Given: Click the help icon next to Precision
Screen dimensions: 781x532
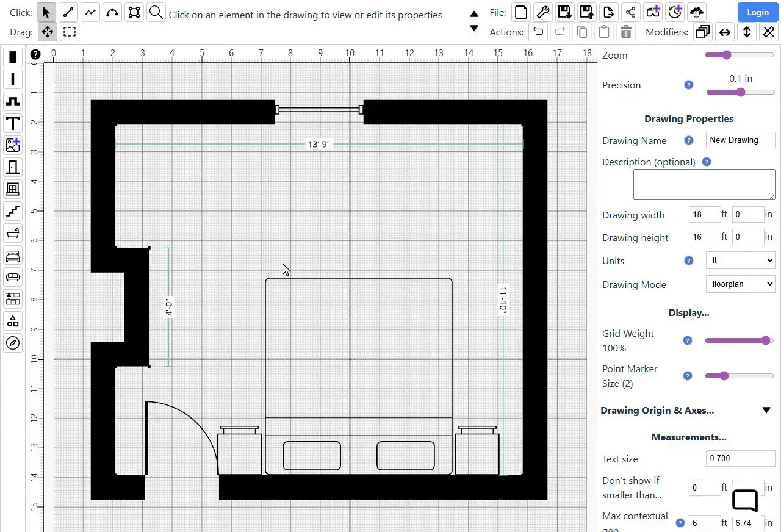Looking at the screenshot, I should click(689, 85).
